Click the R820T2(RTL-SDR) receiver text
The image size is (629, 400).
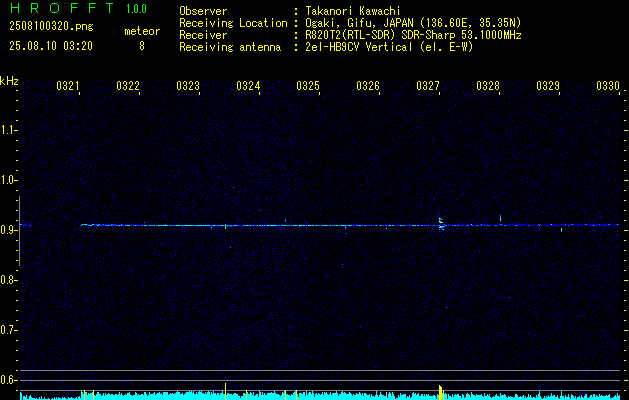pos(413,35)
